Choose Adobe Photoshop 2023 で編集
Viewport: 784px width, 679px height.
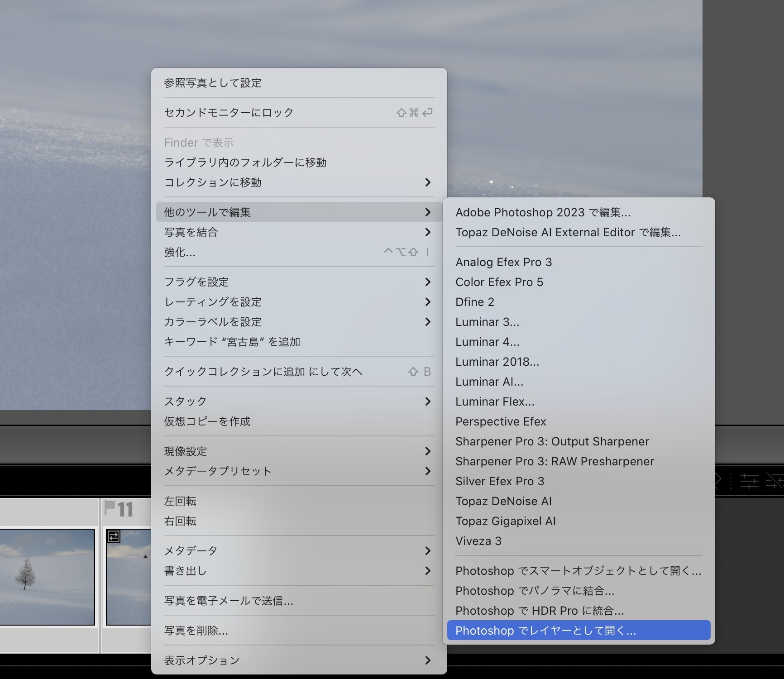[543, 212]
